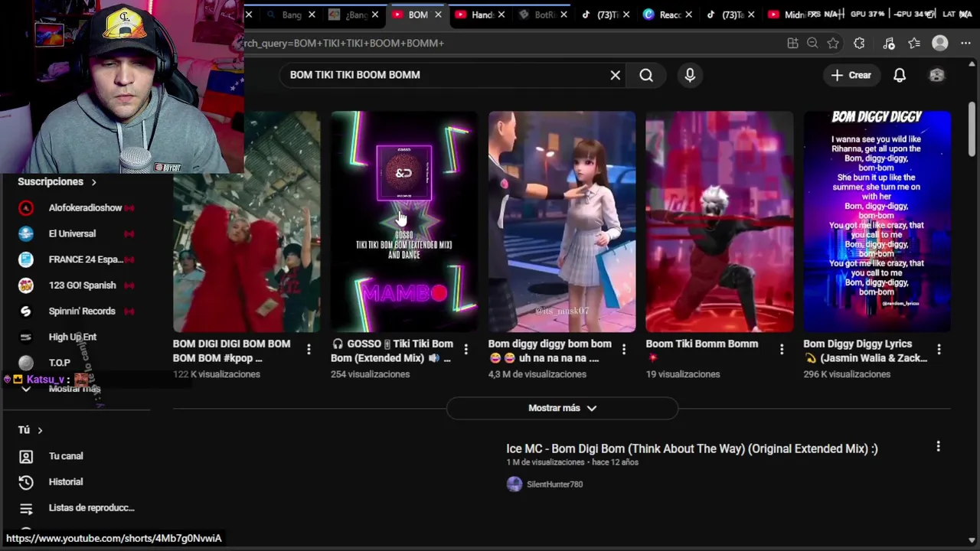980x551 pixels.
Task: Open the Spinnin' Records channel avatar
Action: (x=26, y=311)
